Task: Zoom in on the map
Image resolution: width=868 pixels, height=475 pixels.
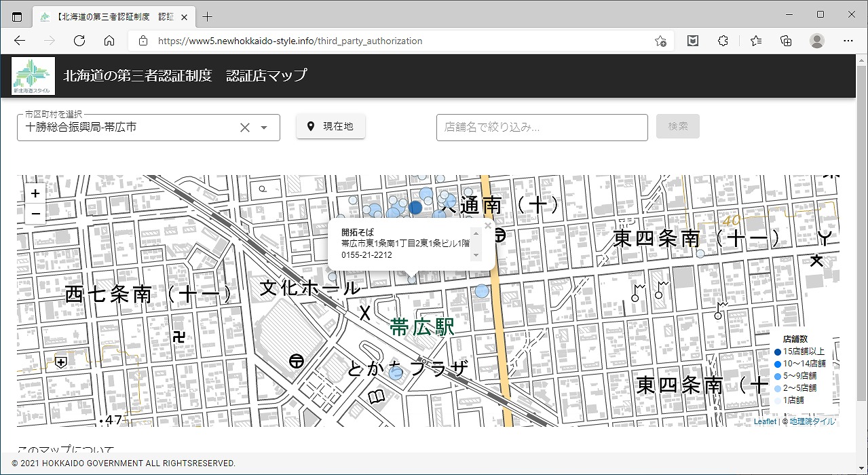Action: click(35, 193)
